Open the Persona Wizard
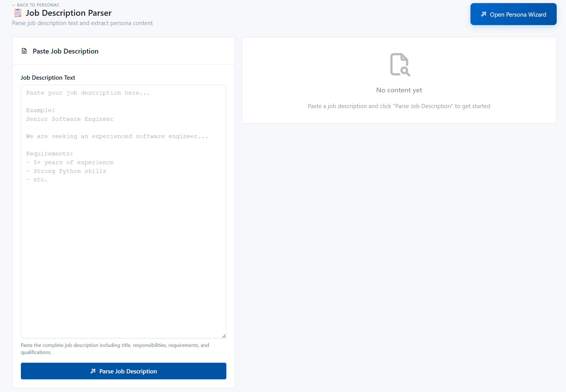The image size is (566, 392). (513, 14)
